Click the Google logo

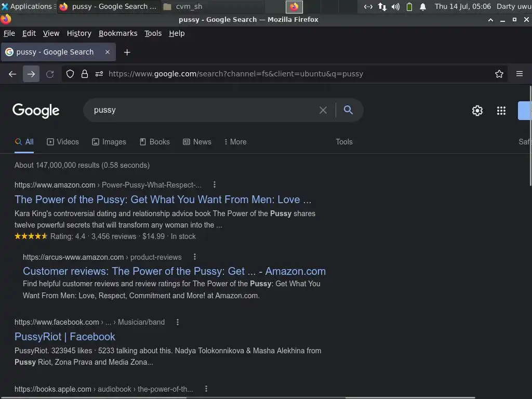pos(36,111)
